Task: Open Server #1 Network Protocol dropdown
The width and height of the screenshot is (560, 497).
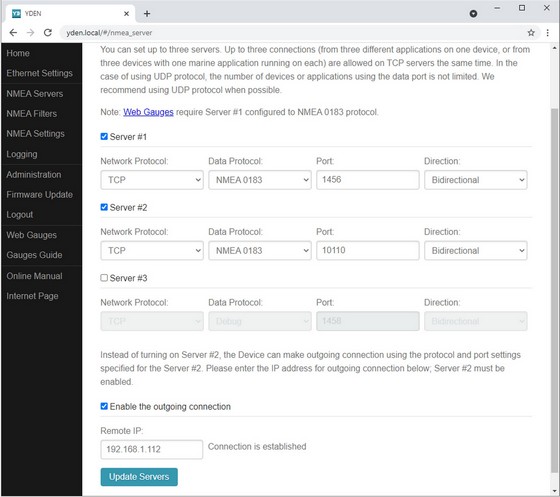Action: click(152, 180)
